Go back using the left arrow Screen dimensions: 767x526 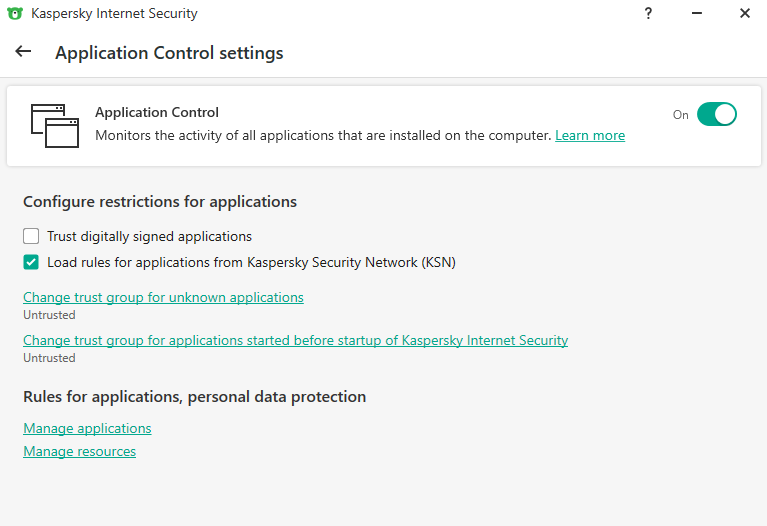point(23,52)
